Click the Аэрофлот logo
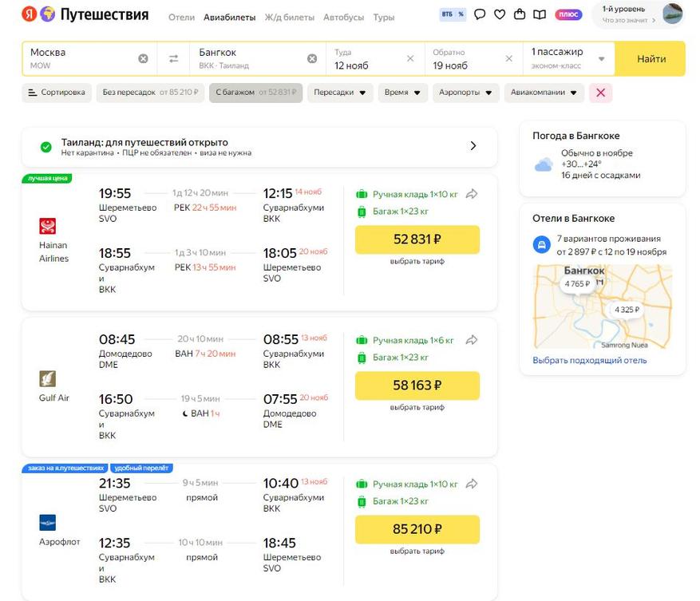Screen dimensions: 700x601 (x=47, y=523)
